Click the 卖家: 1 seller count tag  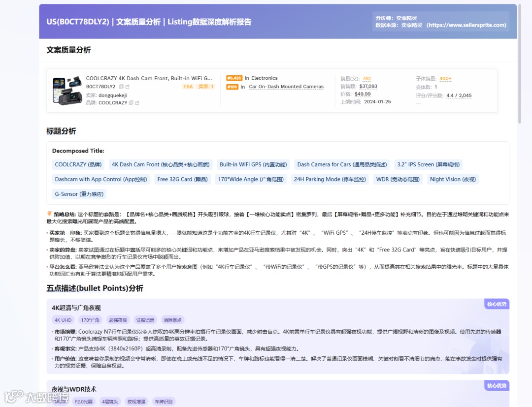click(206, 87)
